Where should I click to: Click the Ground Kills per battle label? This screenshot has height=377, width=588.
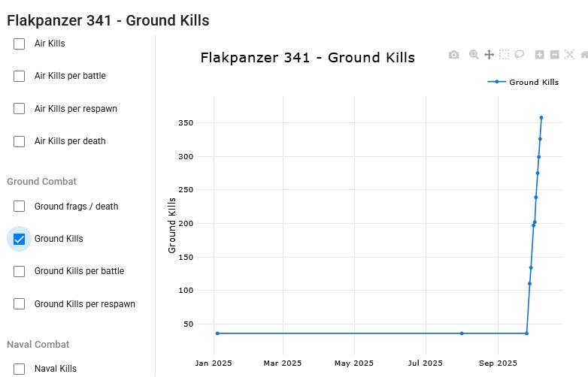79,271
